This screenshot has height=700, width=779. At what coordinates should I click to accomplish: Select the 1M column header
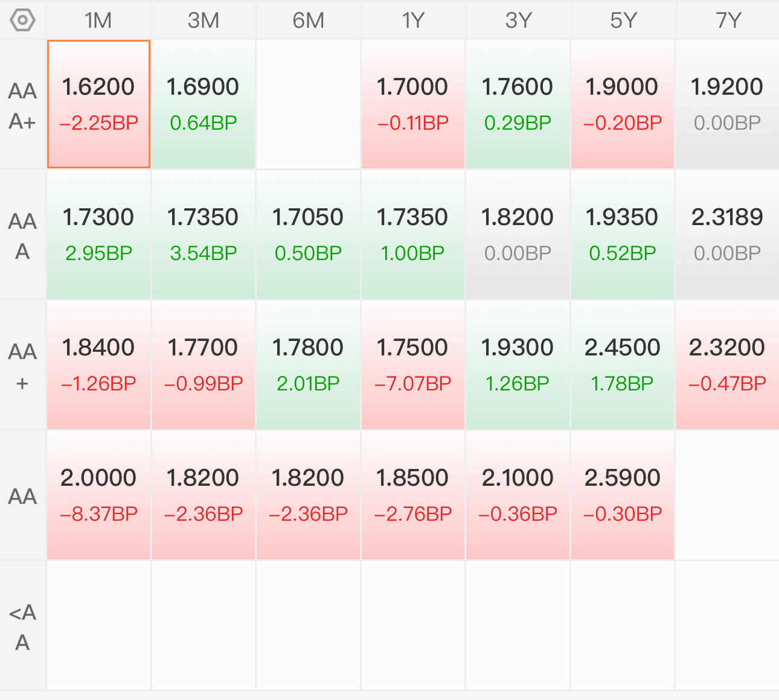tap(98, 20)
